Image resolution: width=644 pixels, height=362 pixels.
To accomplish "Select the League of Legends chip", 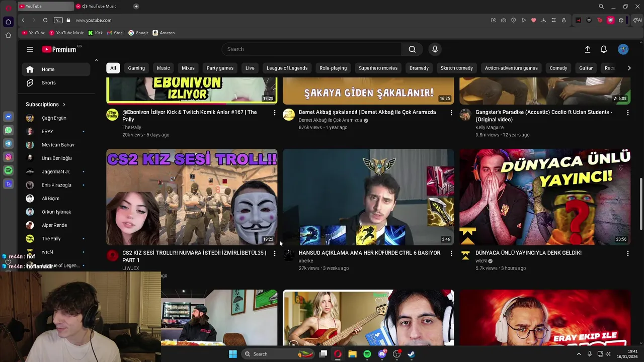I will point(287,68).
